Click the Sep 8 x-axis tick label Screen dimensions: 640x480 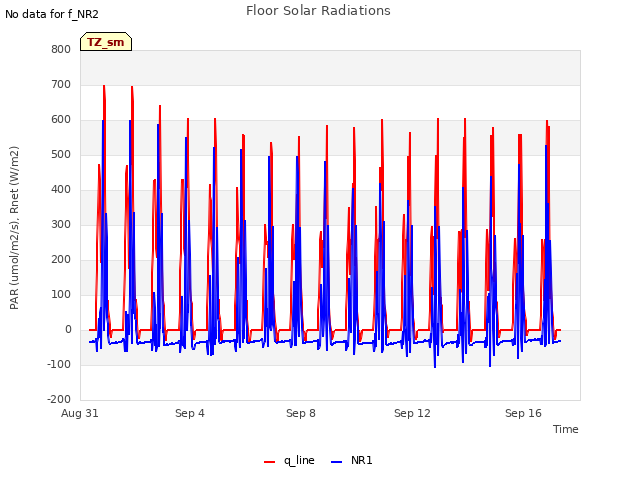pyautogui.click(x=301, y=413)
